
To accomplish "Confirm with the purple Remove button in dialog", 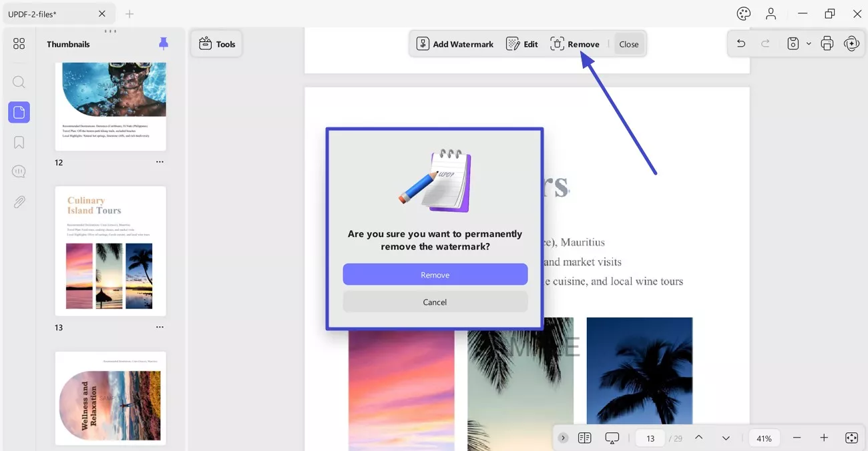I will pyautogui.click(x=435, y=275).
